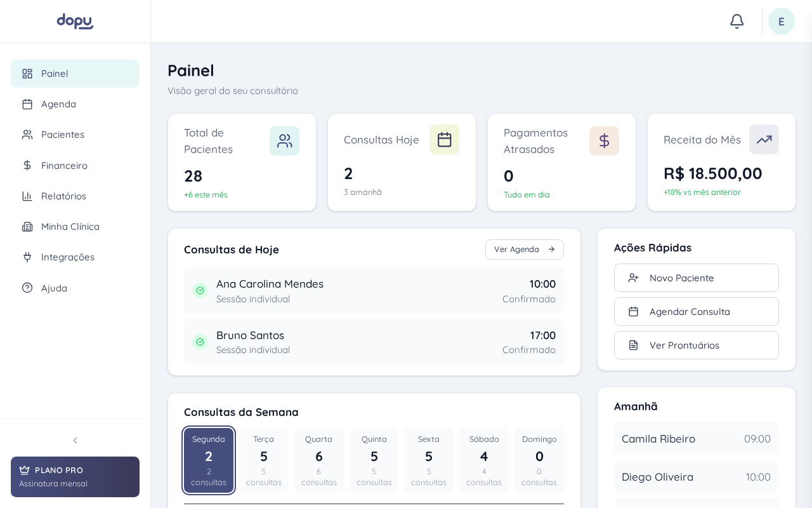Screen dimensions: 812x508
Task: Collapse the sidebar with the chevron
Action: [x=75, y=440]
